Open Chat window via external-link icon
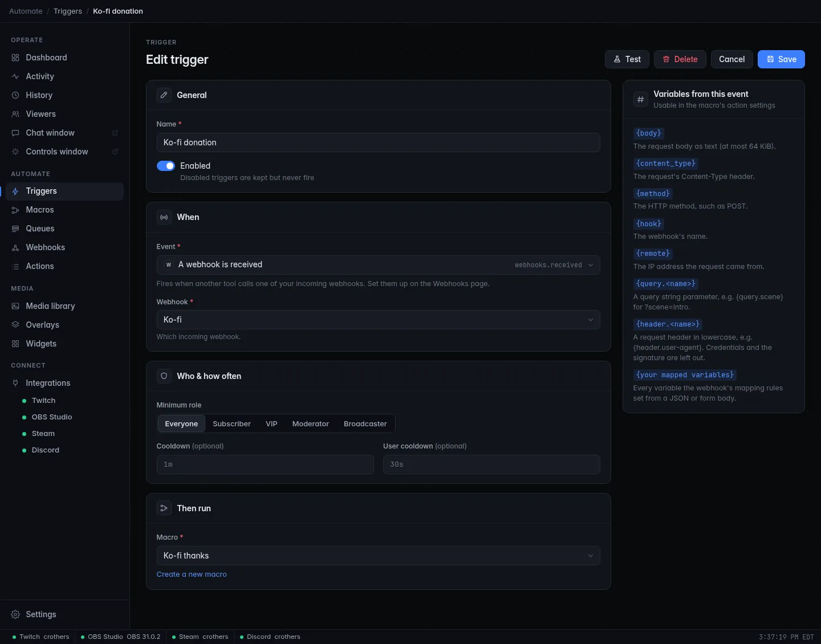 coord(115,133)
